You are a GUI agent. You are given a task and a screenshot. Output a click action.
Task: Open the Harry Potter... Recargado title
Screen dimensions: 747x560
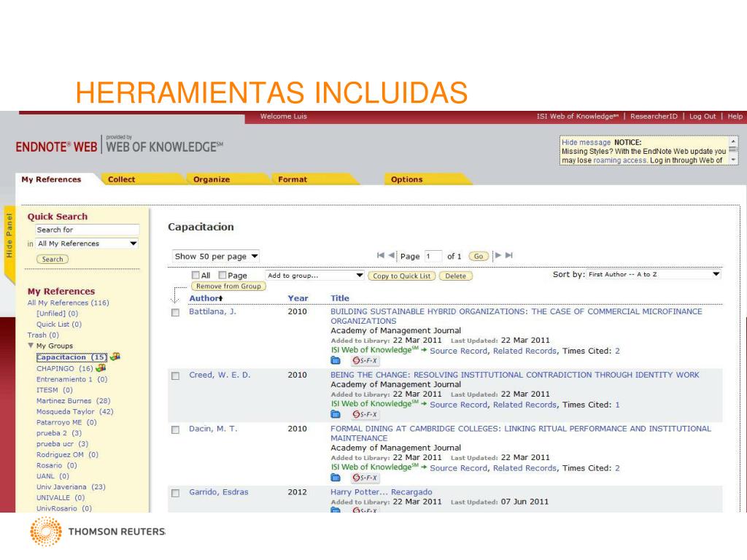click(381, 492)
